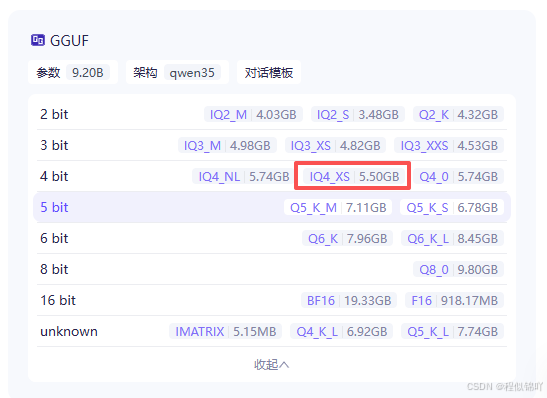The width and height of the screenshot is (547, 398).
Task: Click the GGUF heading text
Action: point(69,40)
